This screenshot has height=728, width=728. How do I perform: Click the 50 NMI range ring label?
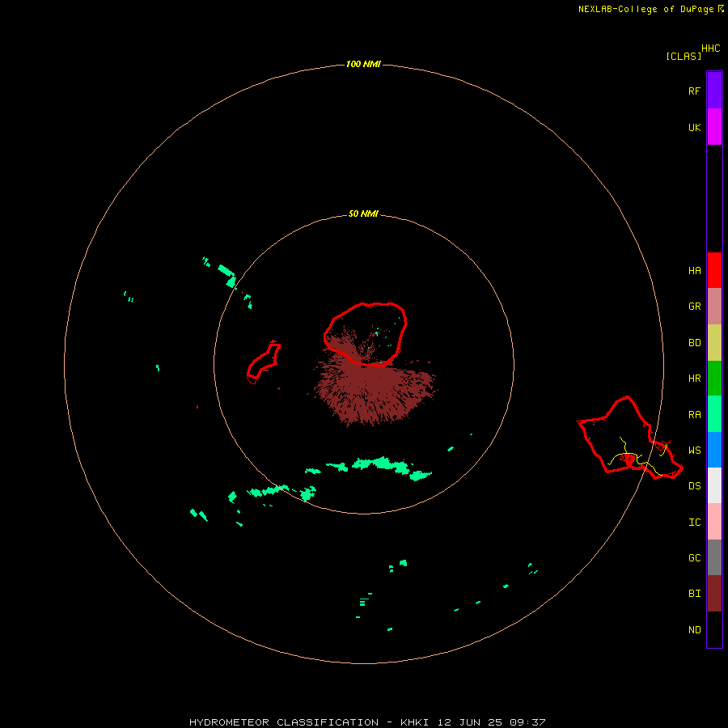[x=363, y=214]
